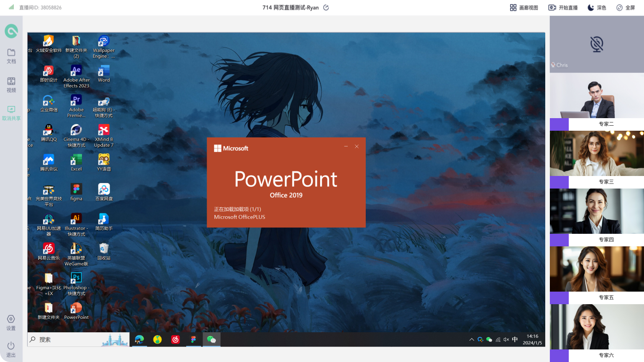Open the yellow-green ball app from the taskbar
This screenshot has width=644, height=362.
157,339
